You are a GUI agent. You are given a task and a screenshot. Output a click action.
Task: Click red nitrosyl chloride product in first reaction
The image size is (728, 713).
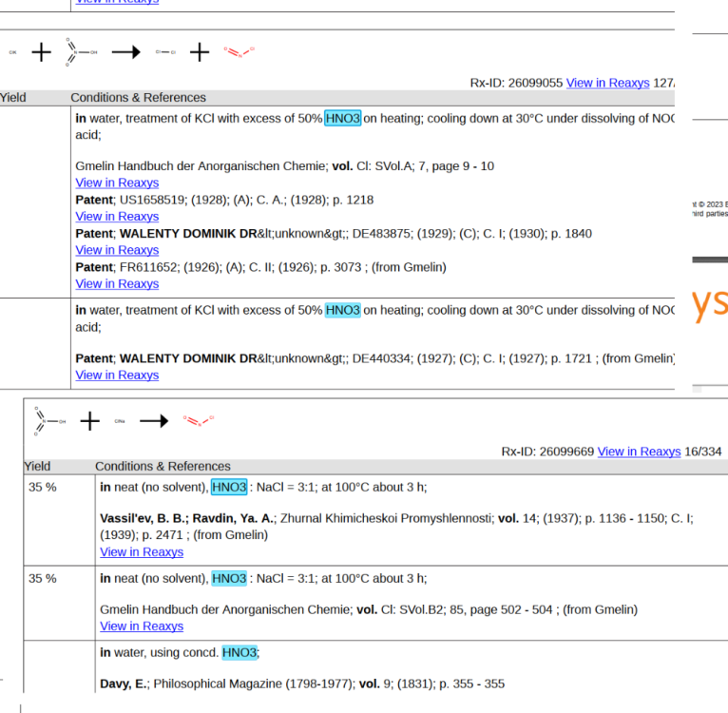pyautogui.click(x=239, y=52)
